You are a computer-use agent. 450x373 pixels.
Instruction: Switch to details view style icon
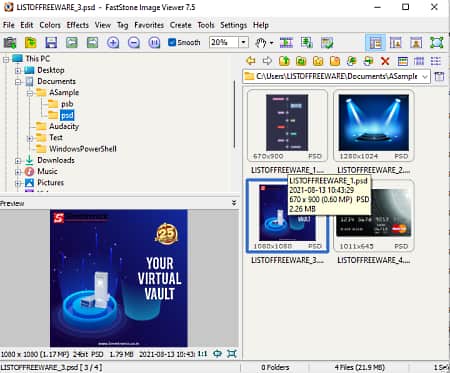pos(419,61)
